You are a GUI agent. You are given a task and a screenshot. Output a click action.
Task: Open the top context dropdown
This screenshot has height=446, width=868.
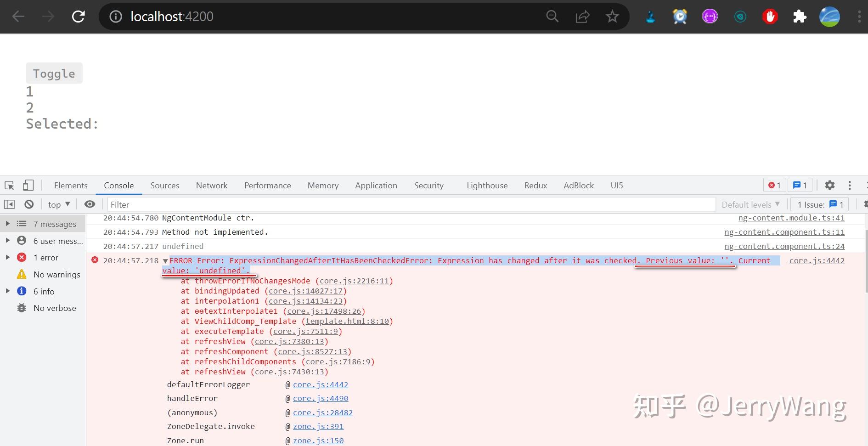point(59,204)
